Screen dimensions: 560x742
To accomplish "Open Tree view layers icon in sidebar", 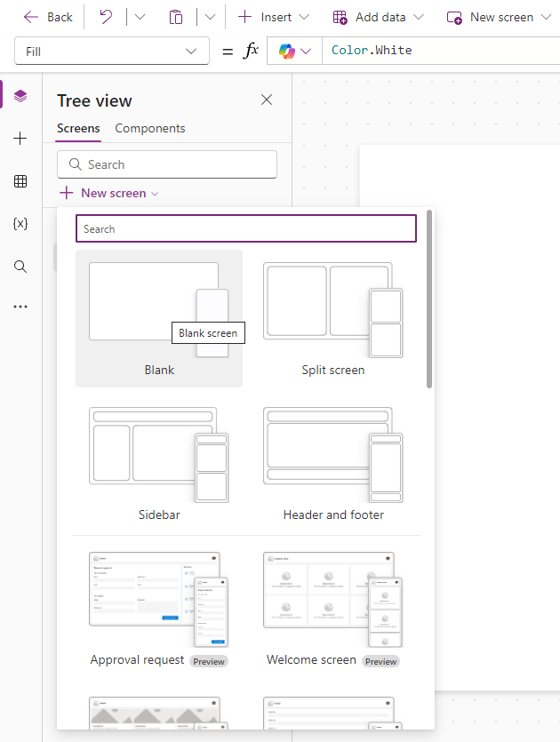I will (x=20, y=96).
